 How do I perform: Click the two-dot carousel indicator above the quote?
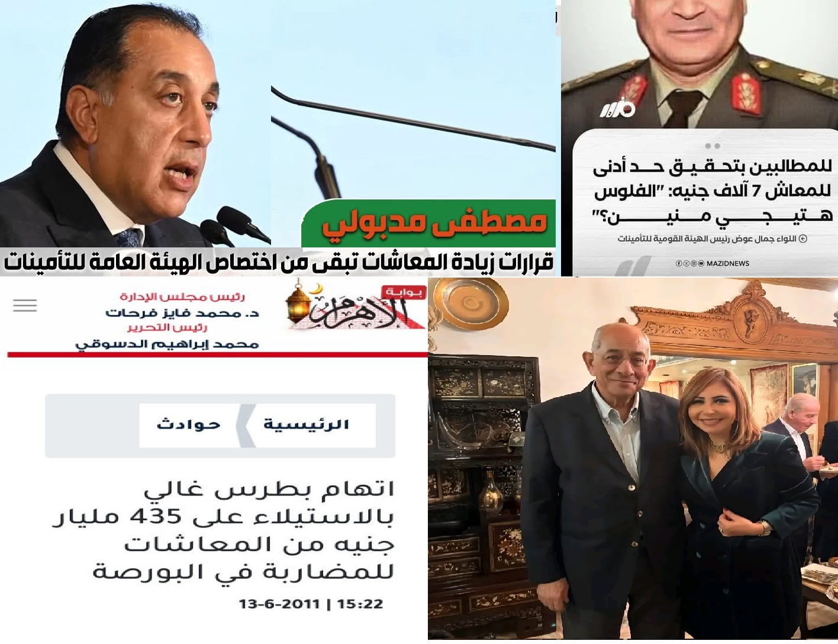pos(713,146)
